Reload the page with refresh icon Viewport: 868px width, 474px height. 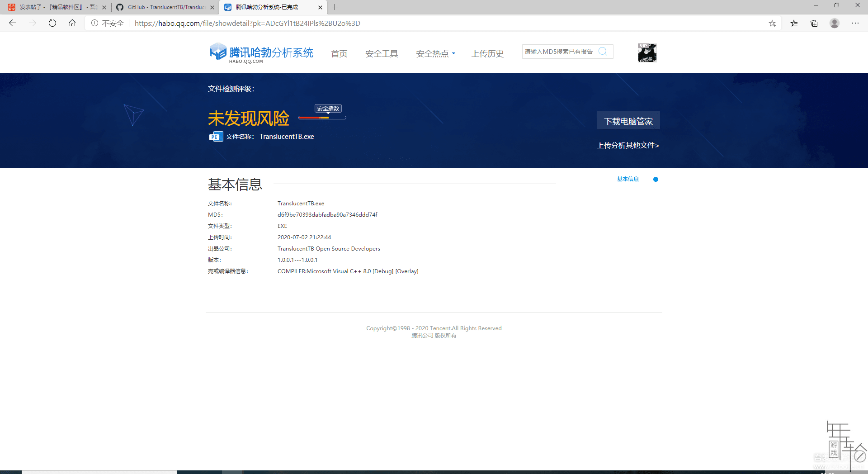point(52,23)
